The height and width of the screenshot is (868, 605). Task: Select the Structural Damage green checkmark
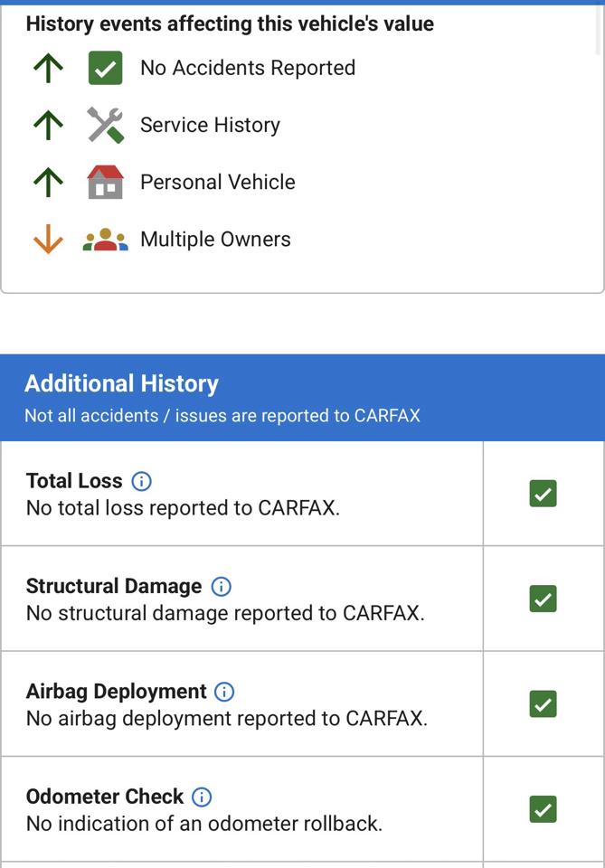coord(543,599)
